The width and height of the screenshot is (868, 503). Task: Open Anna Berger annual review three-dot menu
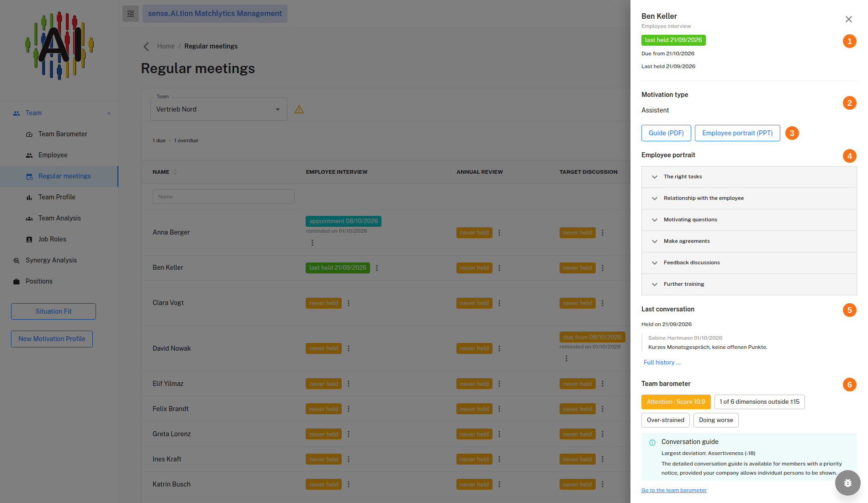pyautogui.click(x=499, y=233)
